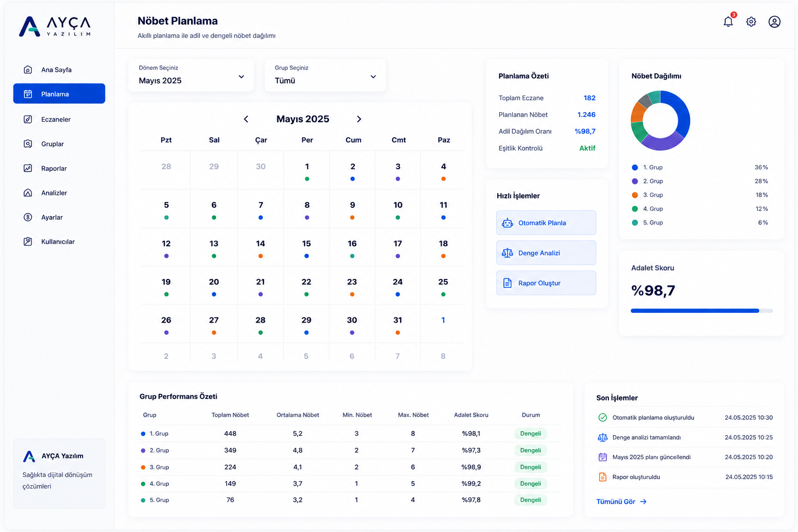Expand the Grup Seçiniz dropdown

[x=325, y=75]
